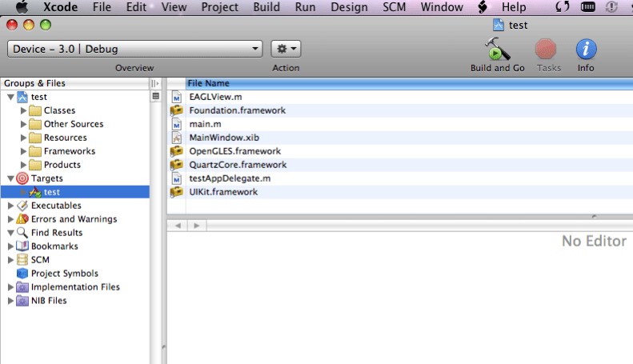
Task: Click the MainWindow.xib file icon
Action: 177,138
